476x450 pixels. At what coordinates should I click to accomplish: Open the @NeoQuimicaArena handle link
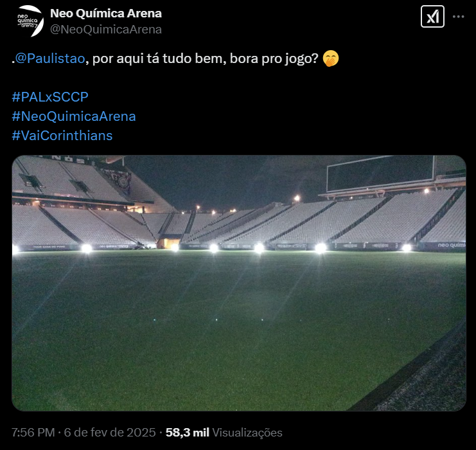(x=106, y=30)
